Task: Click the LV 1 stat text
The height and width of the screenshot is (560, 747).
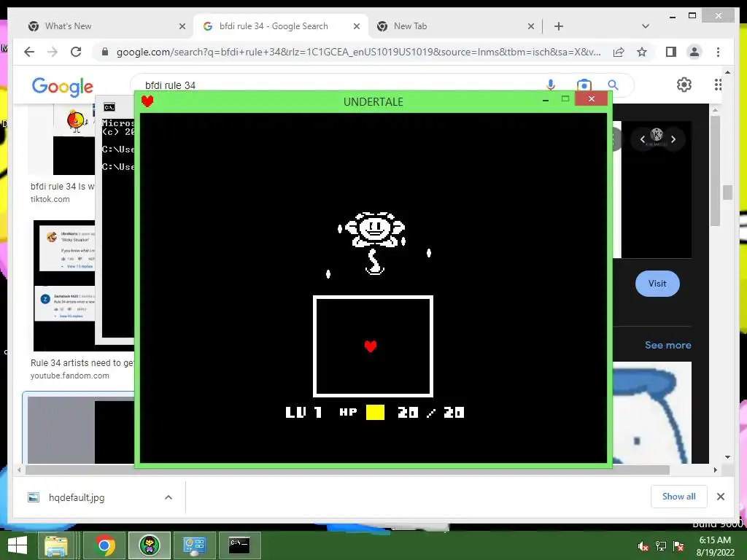Action: (x=303, y=413)
